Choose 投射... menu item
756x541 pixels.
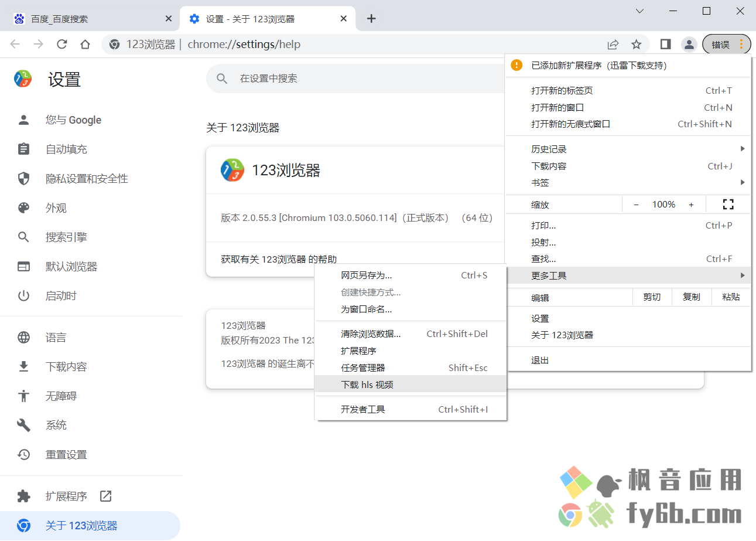pyautogui.click(x=628, y=243)
